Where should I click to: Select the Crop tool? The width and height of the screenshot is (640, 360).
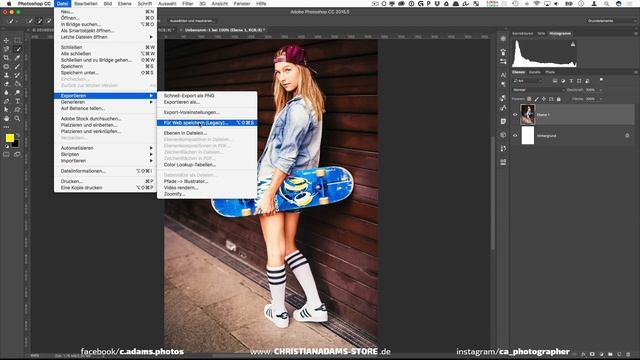[6, 58]
